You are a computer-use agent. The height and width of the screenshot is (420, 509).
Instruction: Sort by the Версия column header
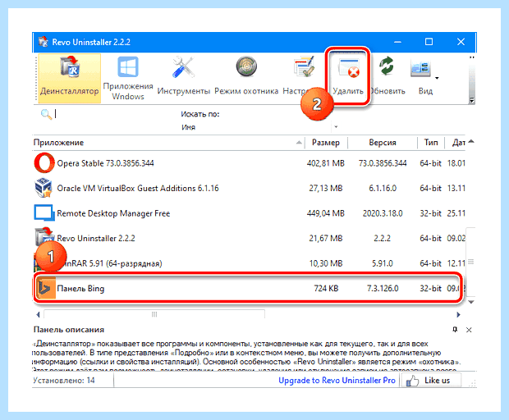pyautogui.click(x=383, y=143)
